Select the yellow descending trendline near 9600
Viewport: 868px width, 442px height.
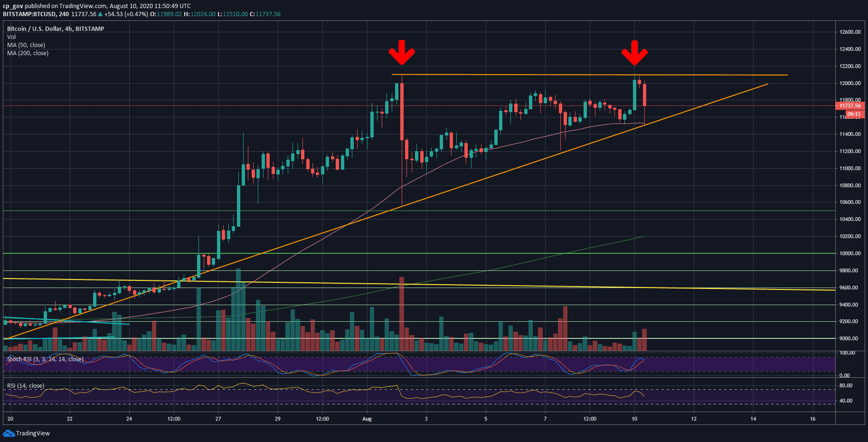[x=419, y=284]
